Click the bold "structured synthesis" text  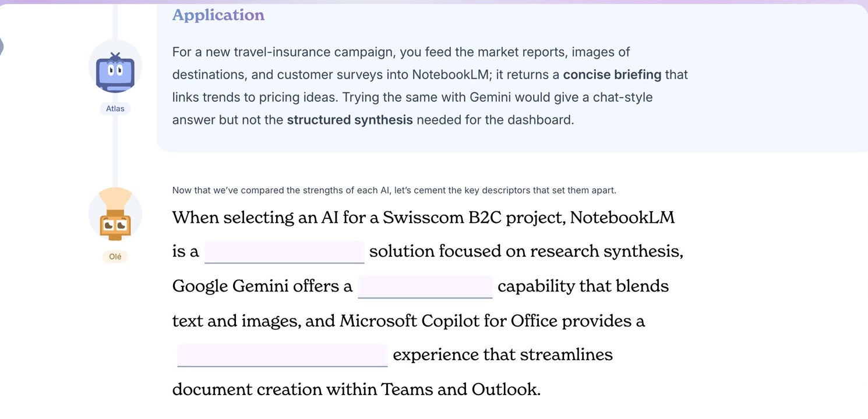pos(350,120)
